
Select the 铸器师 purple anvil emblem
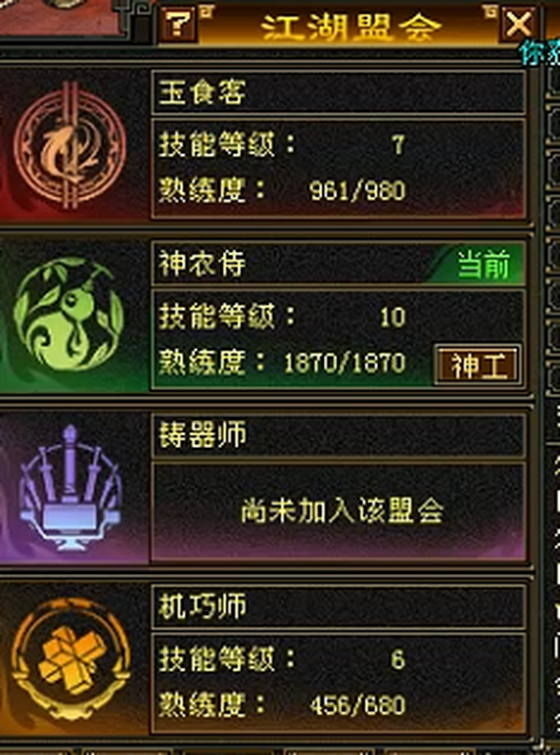(x=69, y=487)
